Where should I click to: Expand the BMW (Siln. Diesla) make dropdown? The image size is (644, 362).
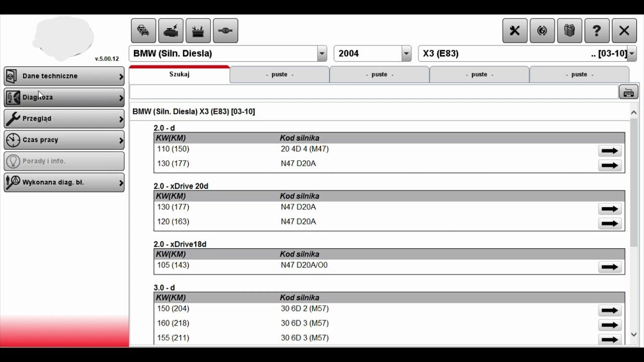pos(321,53)
